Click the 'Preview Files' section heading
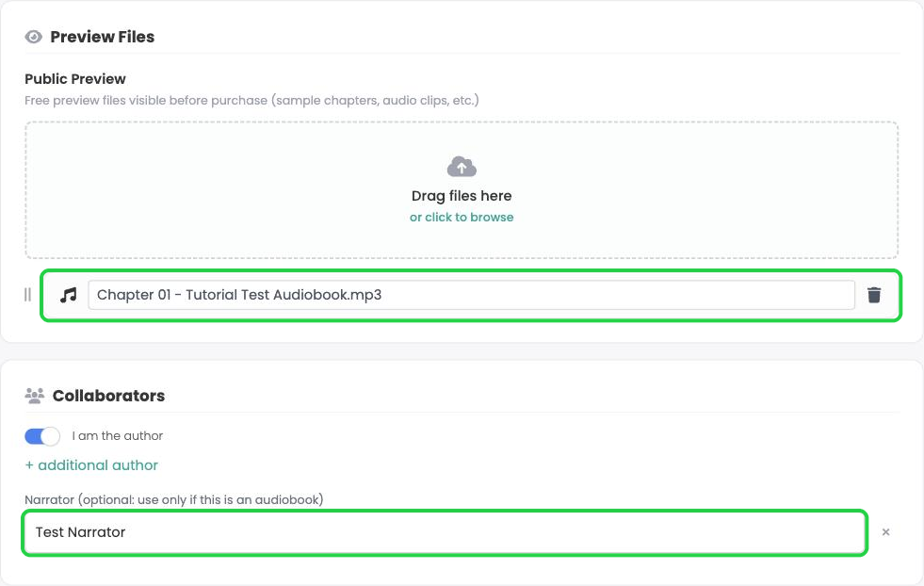 [102, 37]
